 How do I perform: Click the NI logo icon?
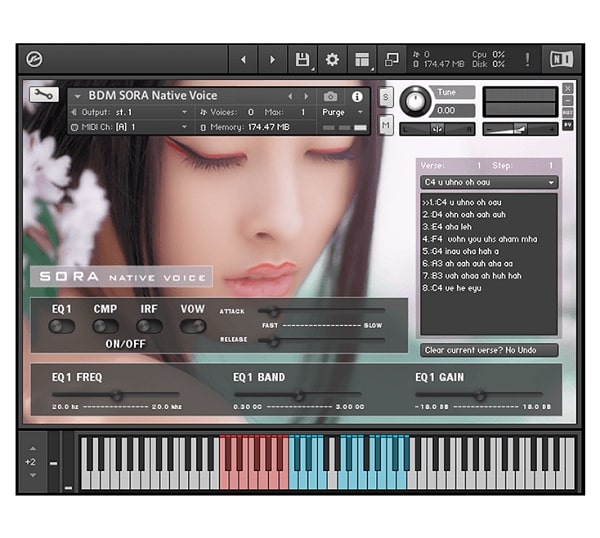pos(561,59)
